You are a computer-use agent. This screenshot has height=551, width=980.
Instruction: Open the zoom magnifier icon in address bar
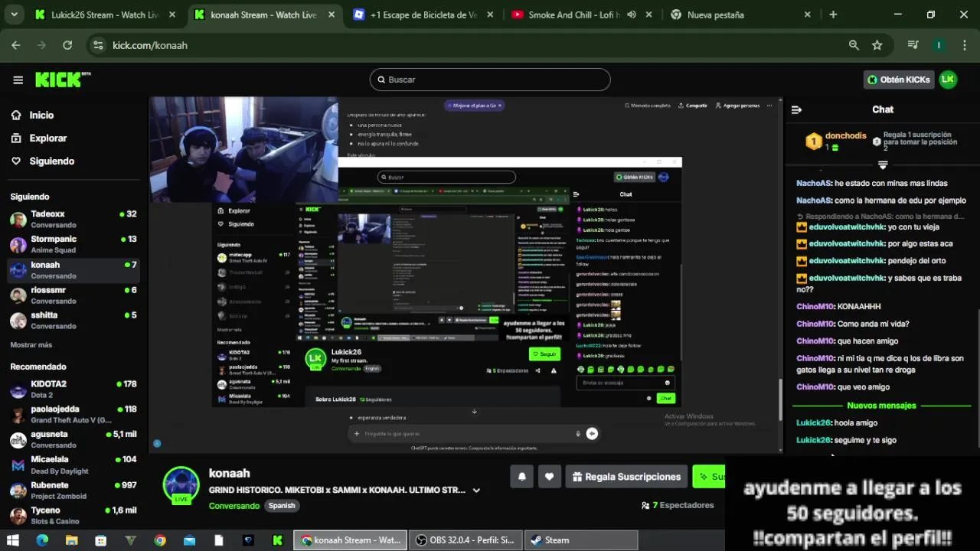854,45
